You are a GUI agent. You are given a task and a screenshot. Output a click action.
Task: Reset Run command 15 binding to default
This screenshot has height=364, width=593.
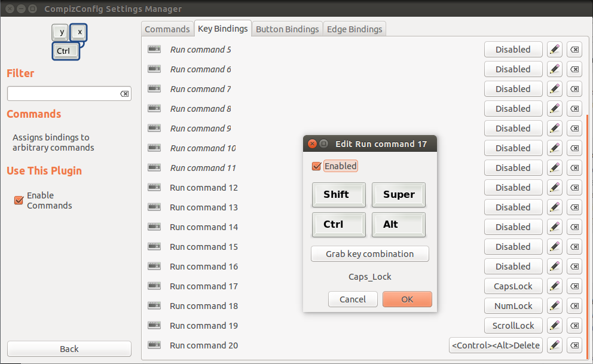pyautogui.click(x=574, y=246)
